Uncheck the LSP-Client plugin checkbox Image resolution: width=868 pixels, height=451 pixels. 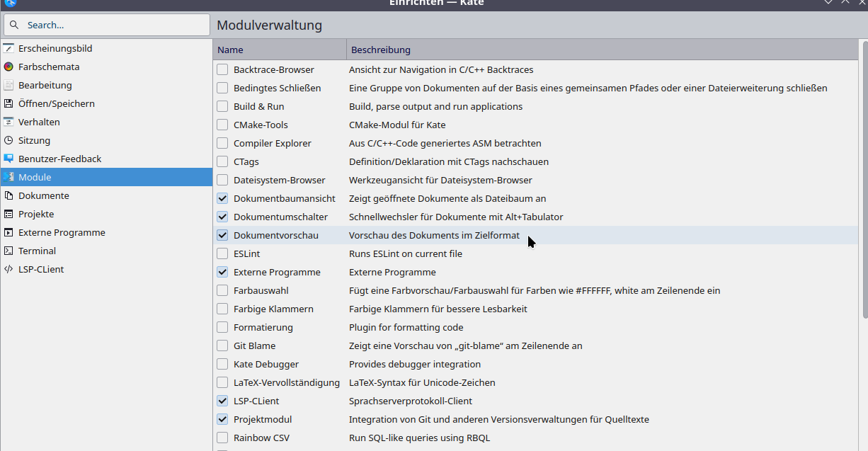[x=222, y=401]
